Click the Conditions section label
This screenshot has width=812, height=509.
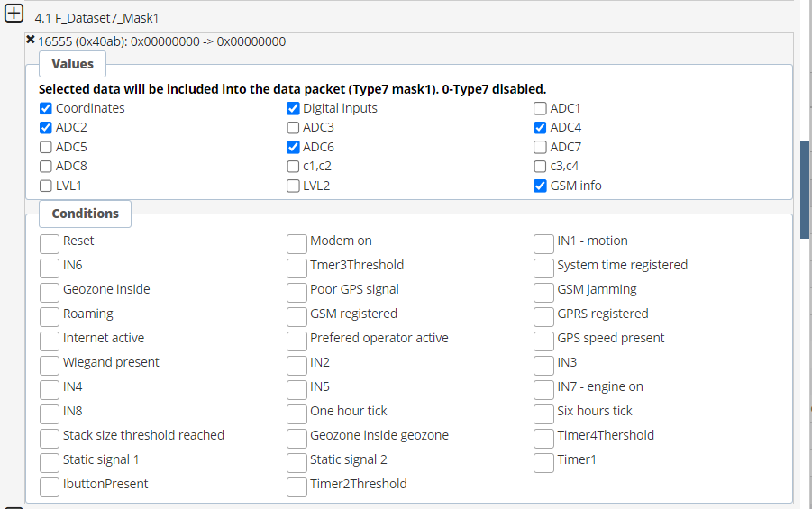click(85, 214)
